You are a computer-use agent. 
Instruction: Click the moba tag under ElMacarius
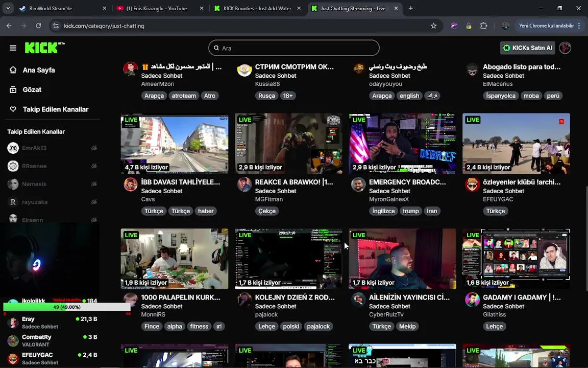[x=531, y=96]
